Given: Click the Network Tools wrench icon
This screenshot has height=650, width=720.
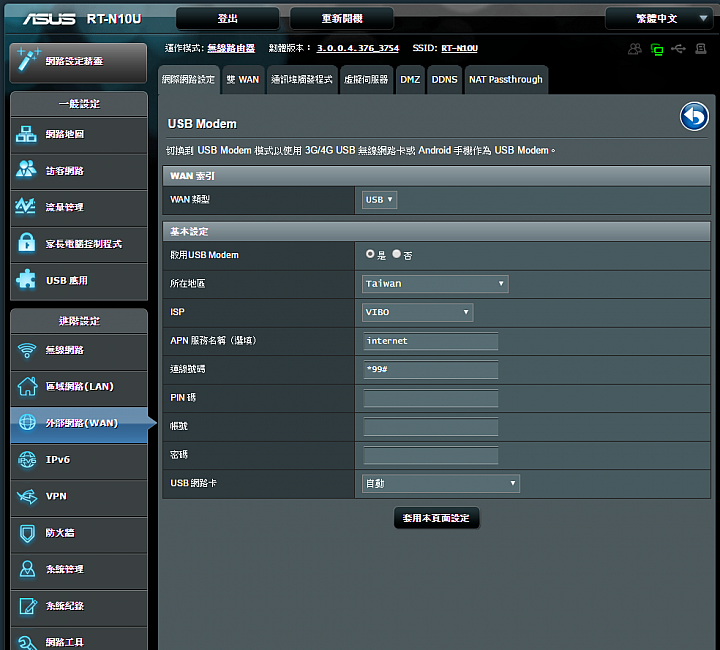Looking at the screenshot, I should click(27, 642).
